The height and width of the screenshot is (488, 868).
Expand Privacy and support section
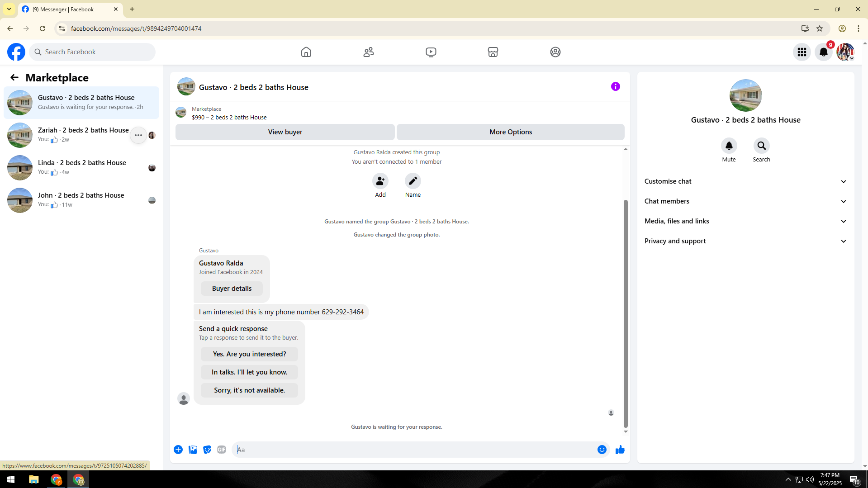746,241
